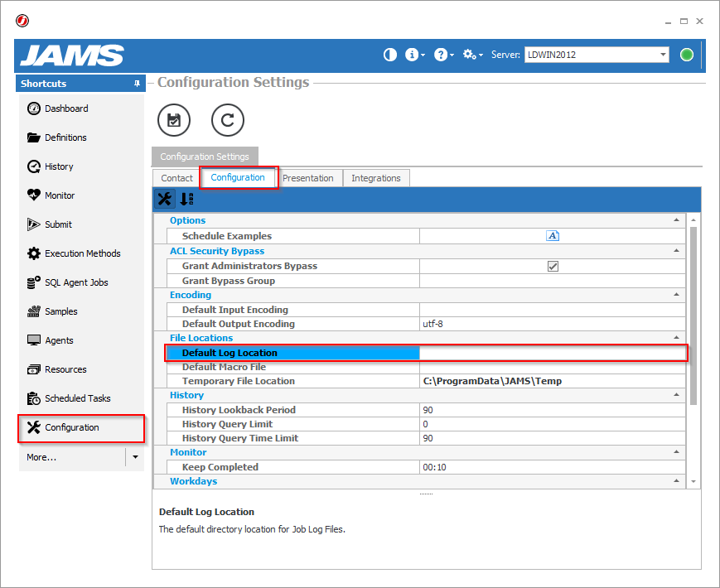Open the info menu icon
The height and width of the screenshot is (588, 720).
click(414, 55)
